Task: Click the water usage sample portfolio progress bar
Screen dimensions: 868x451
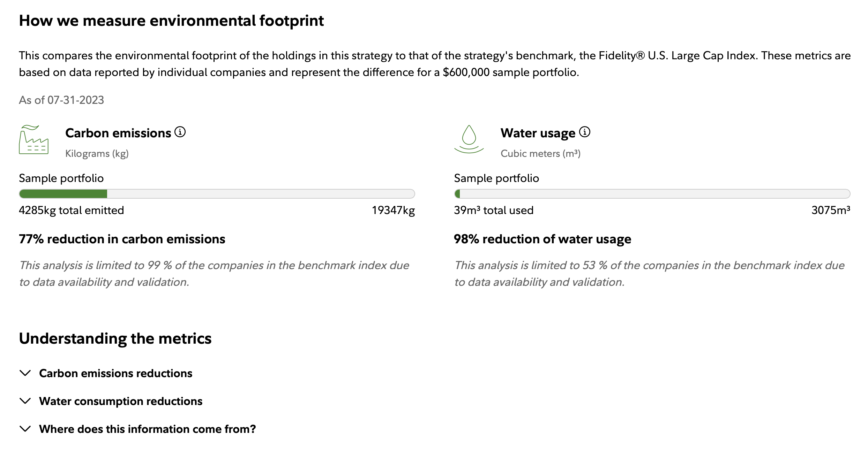Action: pos(652,194)
